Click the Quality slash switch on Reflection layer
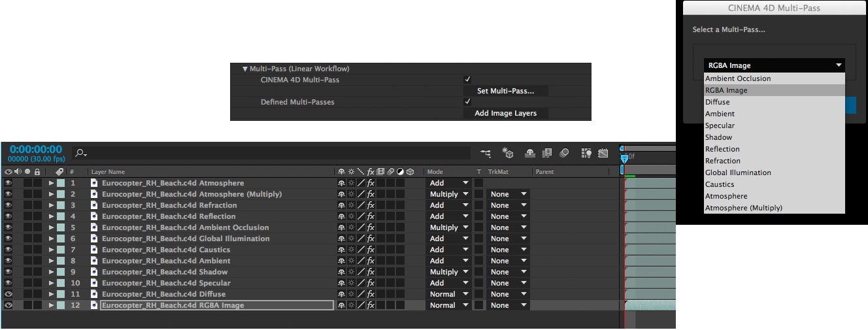 tap(361, 216)
